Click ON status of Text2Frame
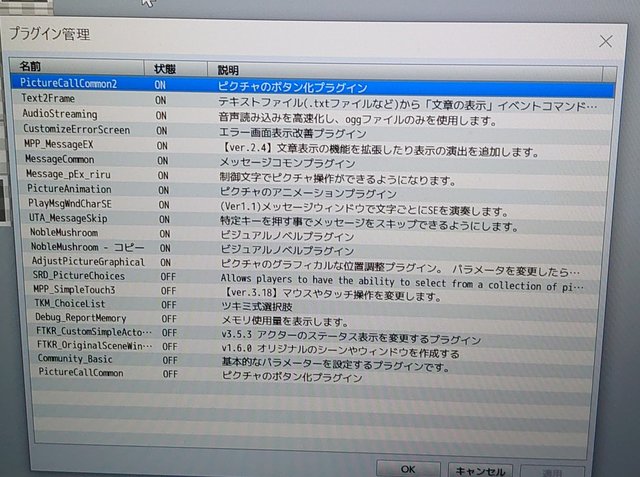This screenshot has width=640, height=477. (160, 100)
